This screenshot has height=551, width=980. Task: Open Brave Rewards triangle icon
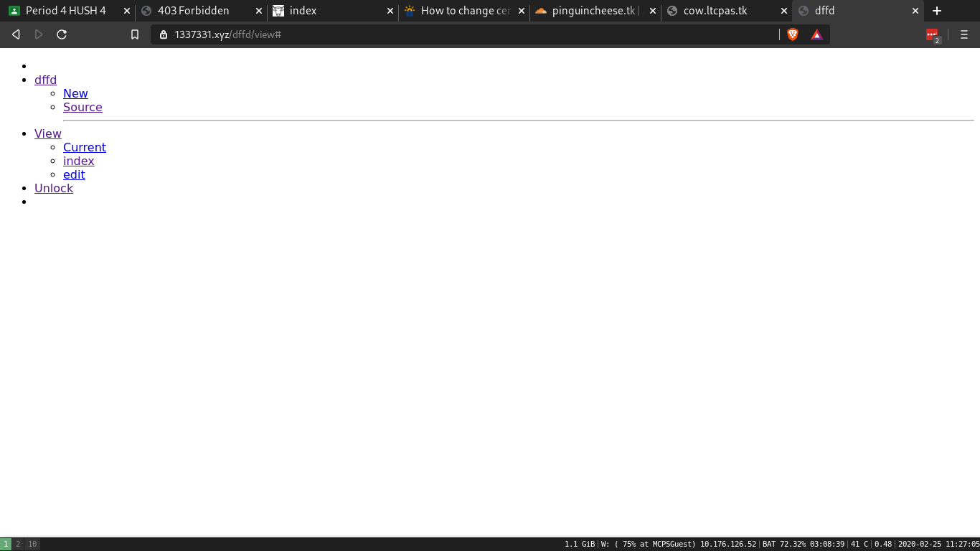816,34
